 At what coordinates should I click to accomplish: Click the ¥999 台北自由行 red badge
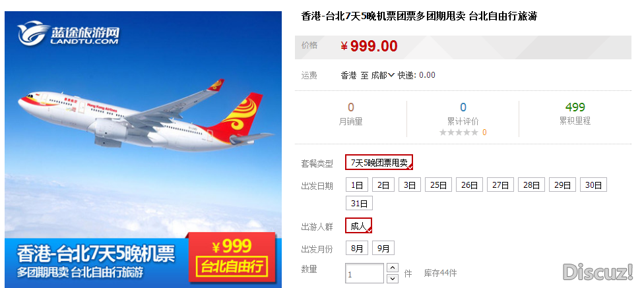pyautogui.click(x=232, y=257)
